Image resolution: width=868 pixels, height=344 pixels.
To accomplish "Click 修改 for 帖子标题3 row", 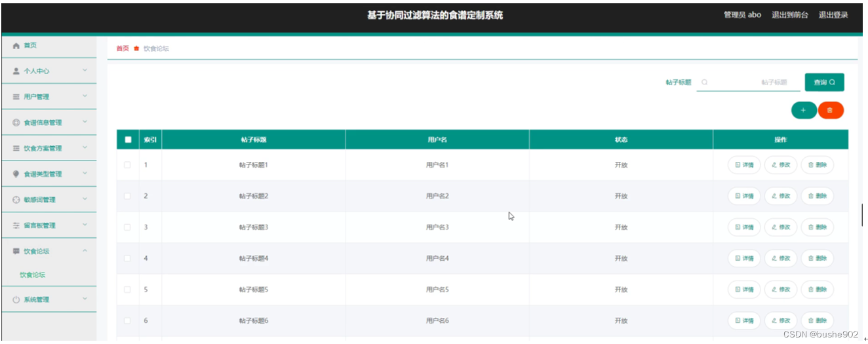I will click(x=781, y=227).
